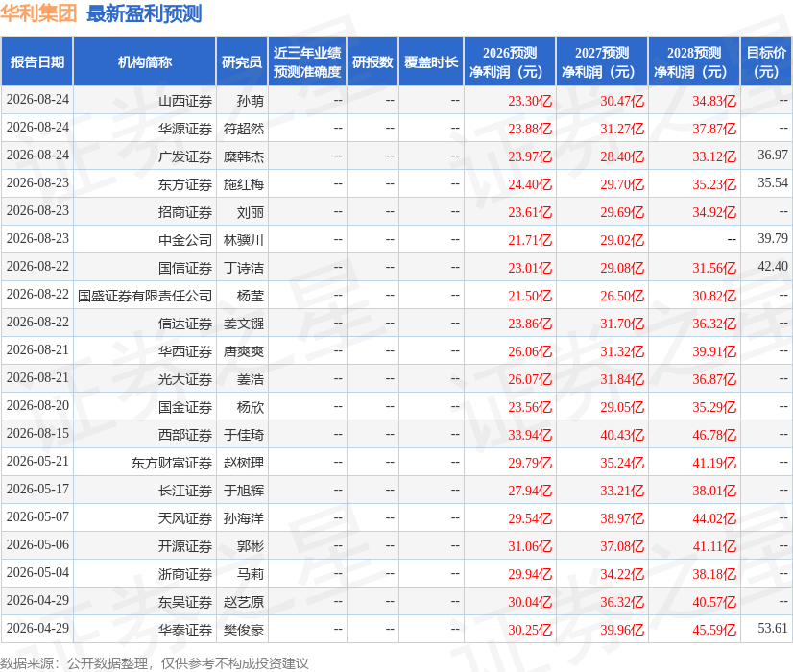Click the 国盛证券有限责任公司 row name
The height and width of the screenshot is (672, 793).
coord(145,296)
